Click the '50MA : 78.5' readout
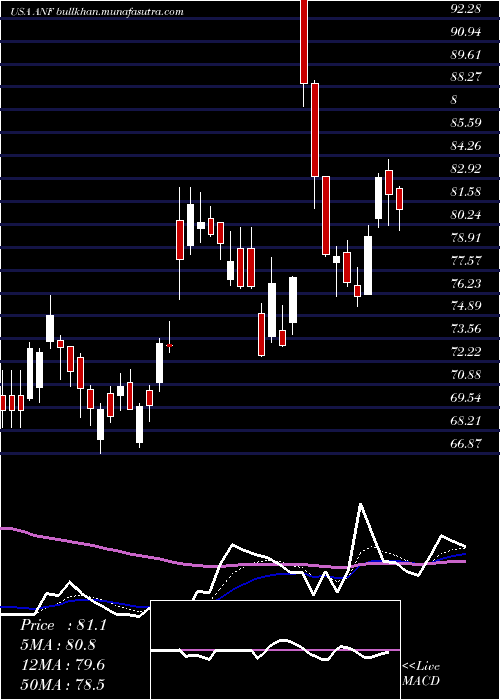The height and width of the screenshot is (700, 500). tap(63, 685)
